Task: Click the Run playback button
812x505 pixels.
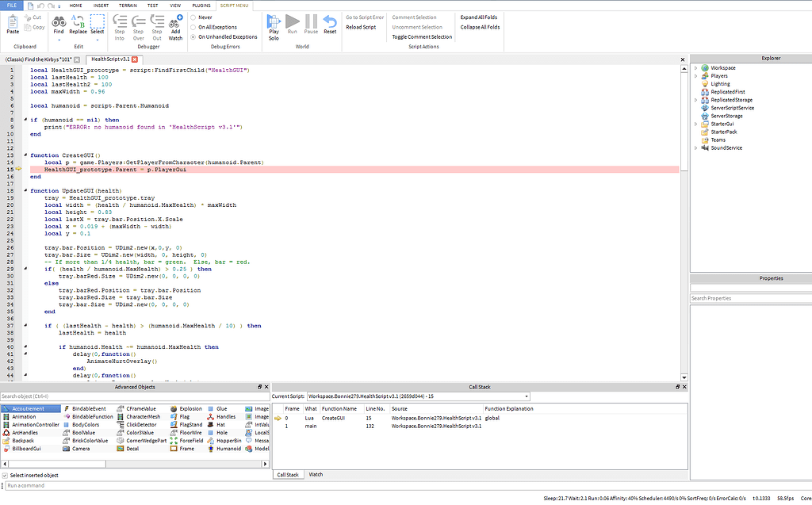Action: [x=293, y=21]
